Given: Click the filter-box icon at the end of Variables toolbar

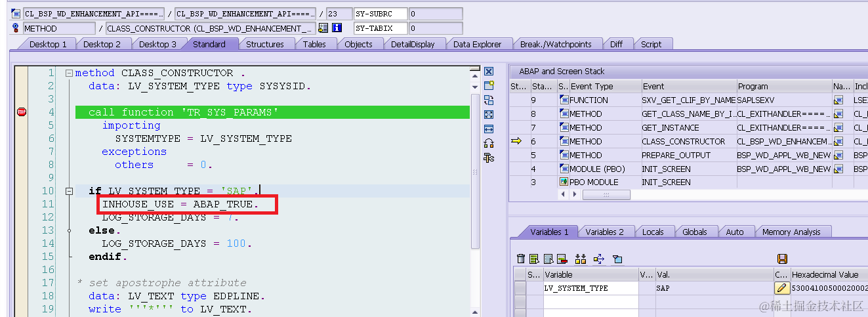Looking at the screenshot, I should 617,259.
